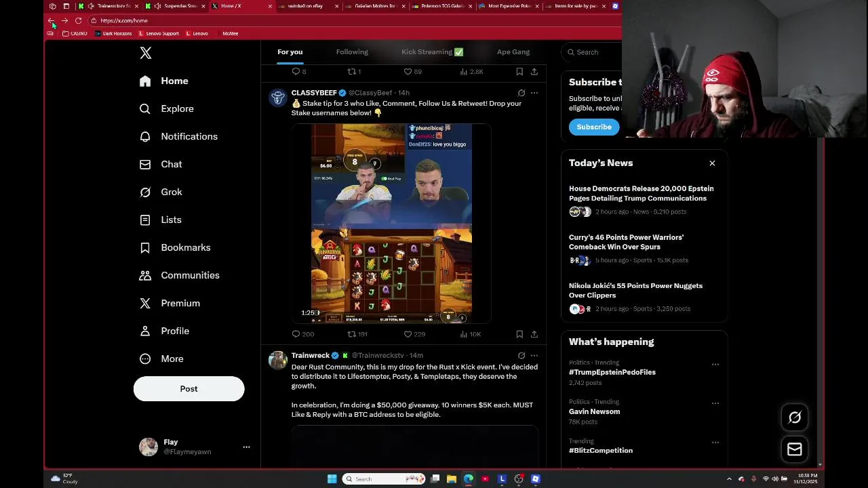Image resolution: width=868 pixels, height=488 pixels.
Task: Open floating Grok button
Action: tap(795, 418)
